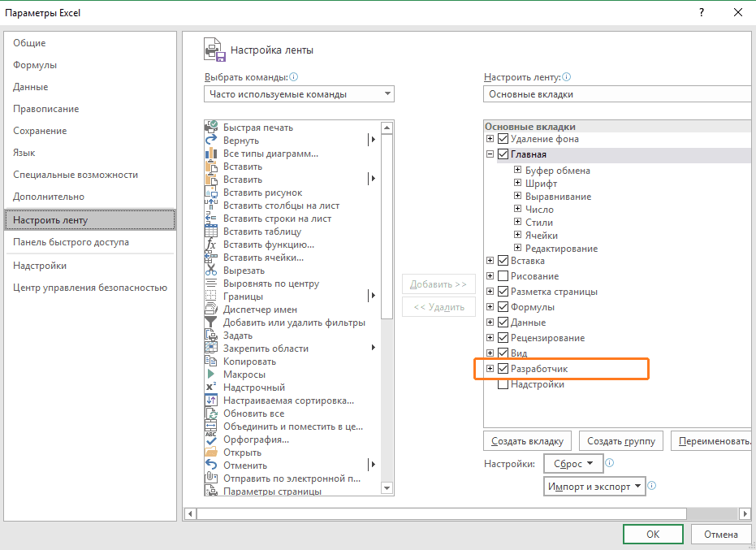Image resolution: width=756 pixels, height=550 pixels.
Task: Click info icon beside Импорт и экспорт
Action: [x=651, y=486]
